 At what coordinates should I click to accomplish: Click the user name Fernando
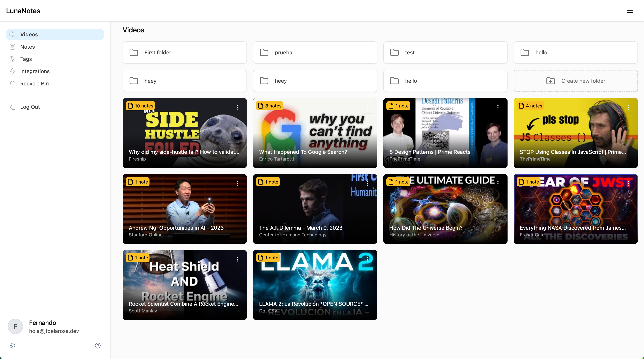[43, 323]
